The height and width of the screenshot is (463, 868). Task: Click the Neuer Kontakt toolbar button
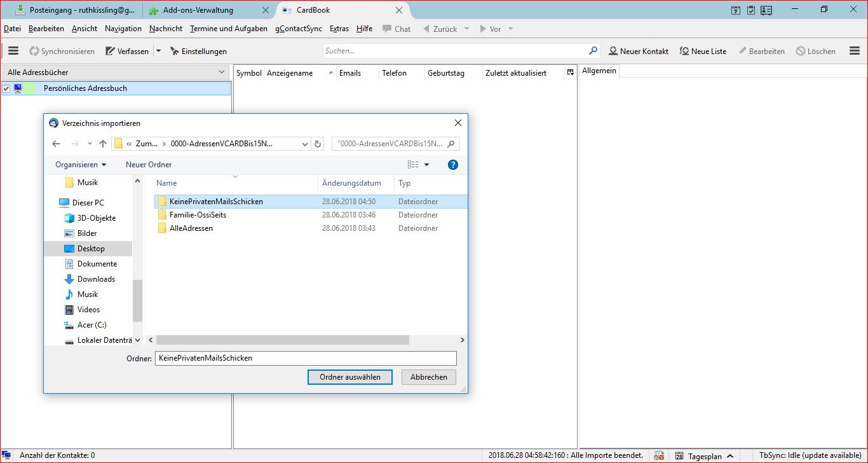pos(639,51)
